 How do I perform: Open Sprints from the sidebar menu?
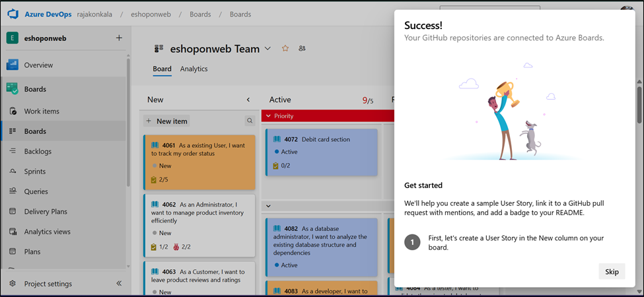[x=35, y=172]
